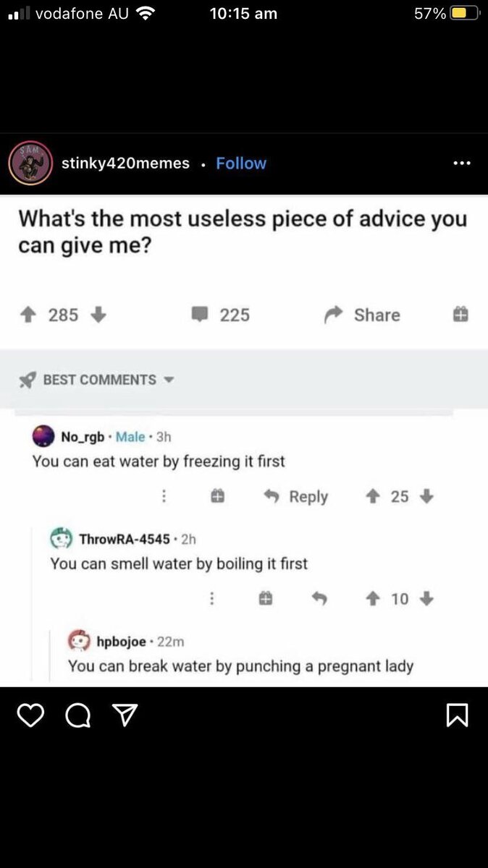This screenshot has width=488, height=868.
Task: Downvote ThrowRA-4545's comment
Action: coord(426,599)
